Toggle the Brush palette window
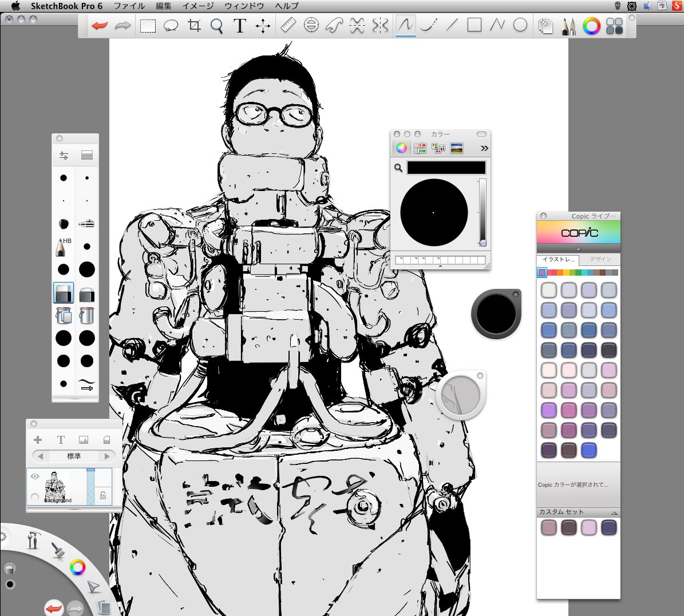 tap(568, 26)
